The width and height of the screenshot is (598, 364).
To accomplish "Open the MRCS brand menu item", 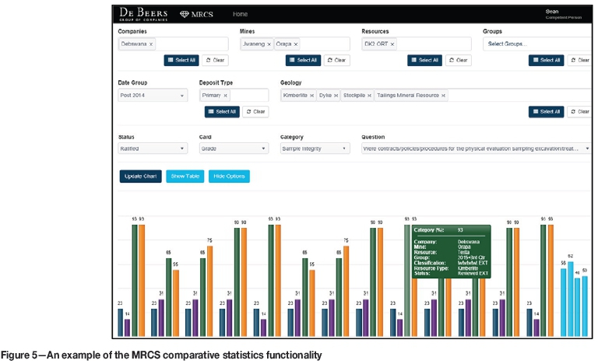I will 195,15.
